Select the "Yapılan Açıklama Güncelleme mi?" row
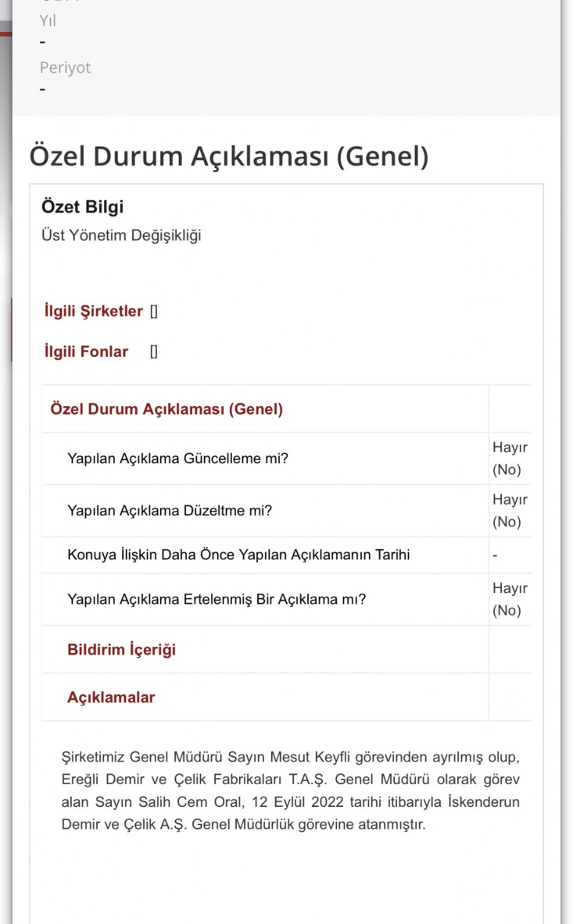573x924 pixels. (x=177, y=458)
